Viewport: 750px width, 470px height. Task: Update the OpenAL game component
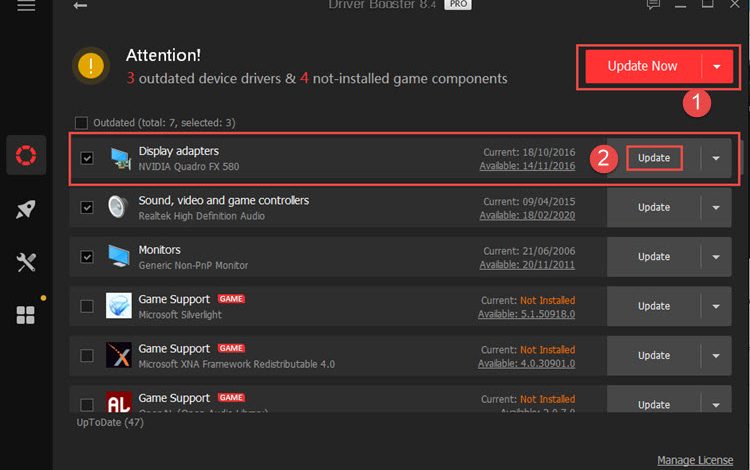pos(654,404)
